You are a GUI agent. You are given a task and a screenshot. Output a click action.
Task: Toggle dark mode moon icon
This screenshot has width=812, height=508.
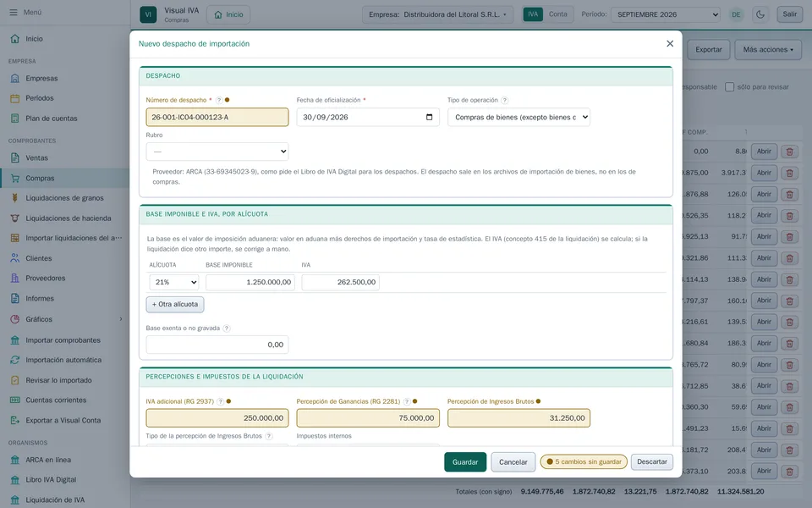pyautogui.click(x=760, y=14)
